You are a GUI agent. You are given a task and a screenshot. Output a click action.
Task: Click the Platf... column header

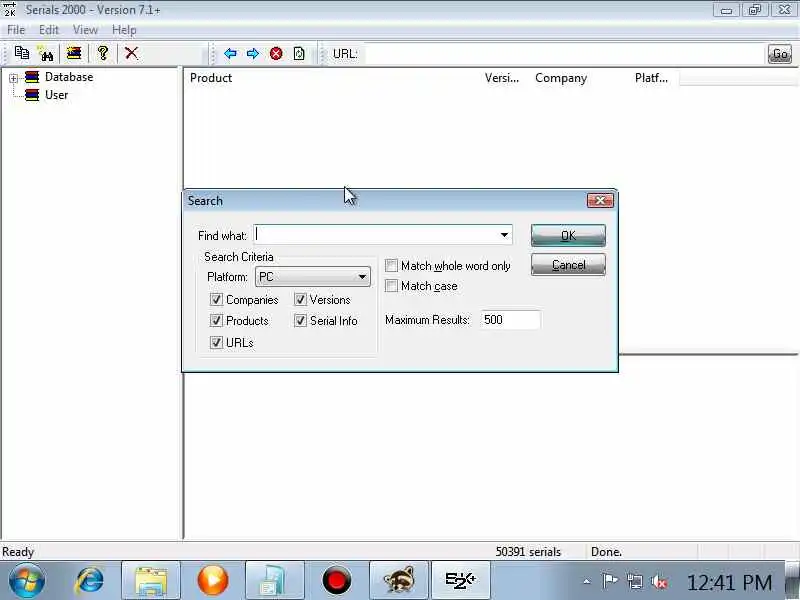654,78
